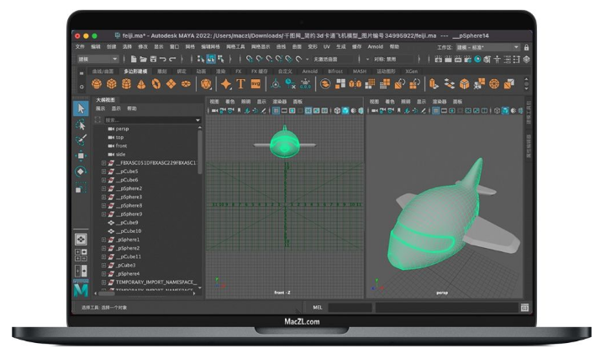
Task: Toggle select by object type mode
Action: pyautogui.click(x=211, y=59)
